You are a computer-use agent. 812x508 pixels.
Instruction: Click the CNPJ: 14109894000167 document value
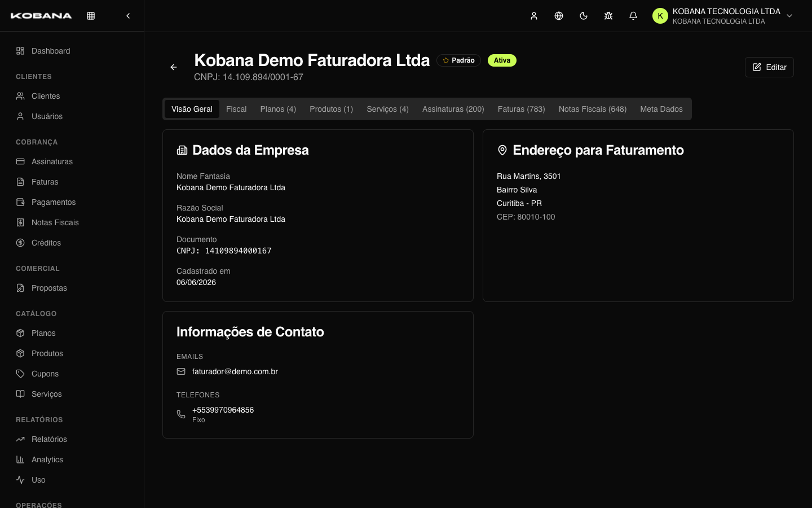coord(224,251)
